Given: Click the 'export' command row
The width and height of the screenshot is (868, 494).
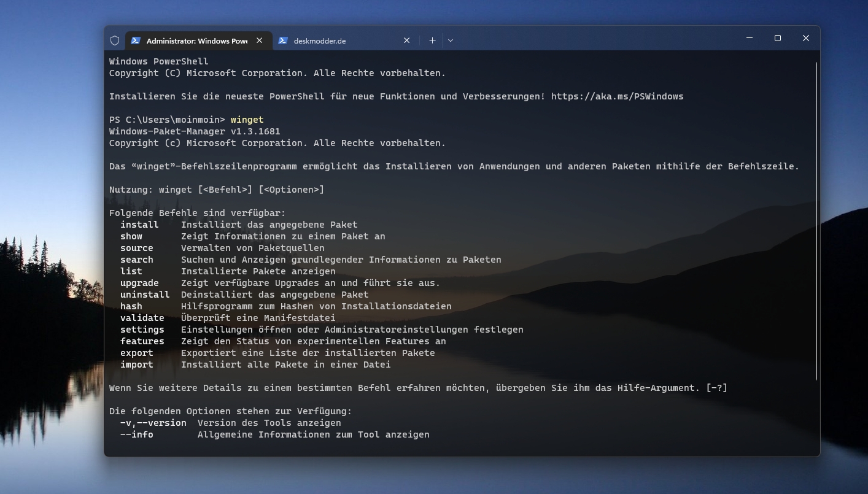Looking at the screenshot, I should tap(277, 353).
